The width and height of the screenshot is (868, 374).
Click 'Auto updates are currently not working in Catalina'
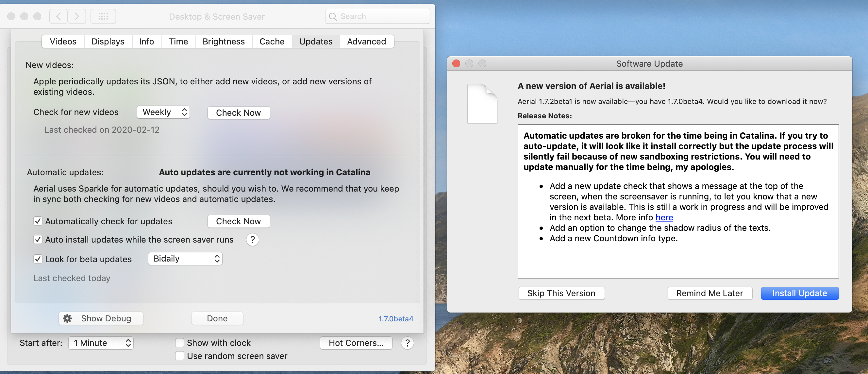(x=264, y=172)
